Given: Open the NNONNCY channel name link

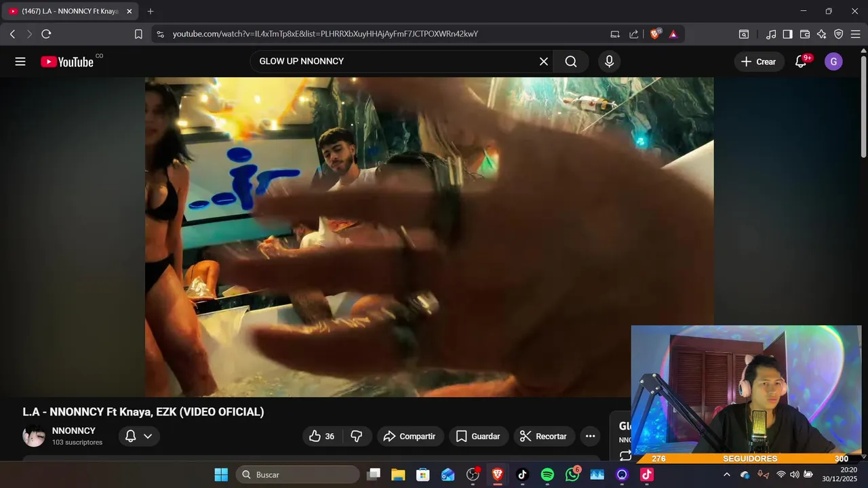Looking at the screenshot, I should 74,430.
